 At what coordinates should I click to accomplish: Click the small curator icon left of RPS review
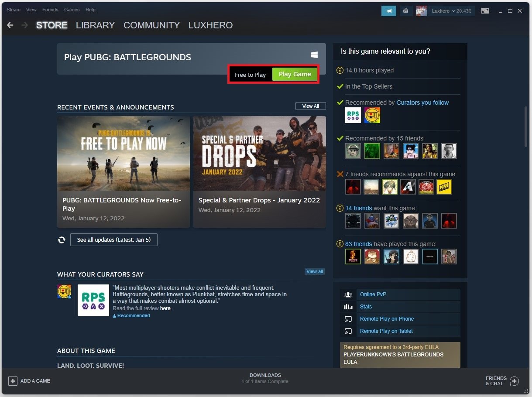pyautogui.click(x=64, y=291)
